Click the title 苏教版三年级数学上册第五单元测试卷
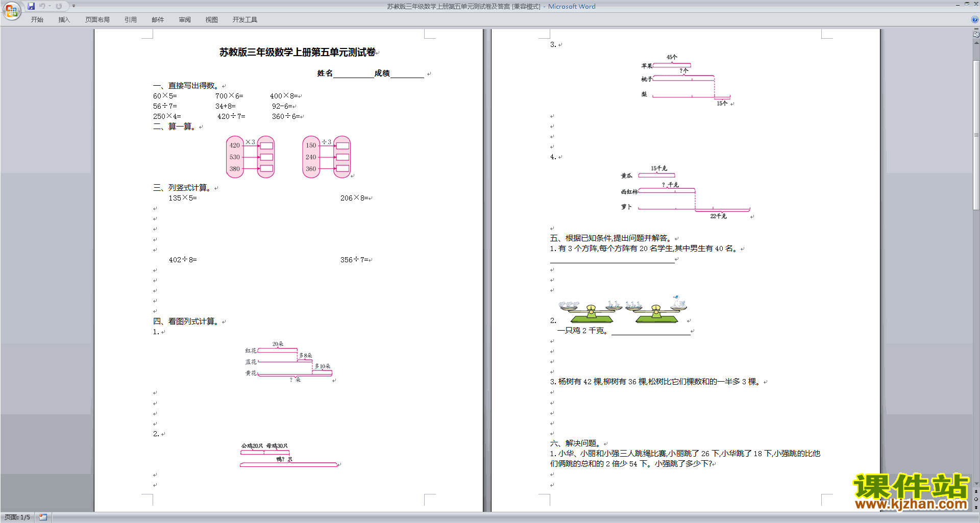The image size is (980, 523). point(298,52)
